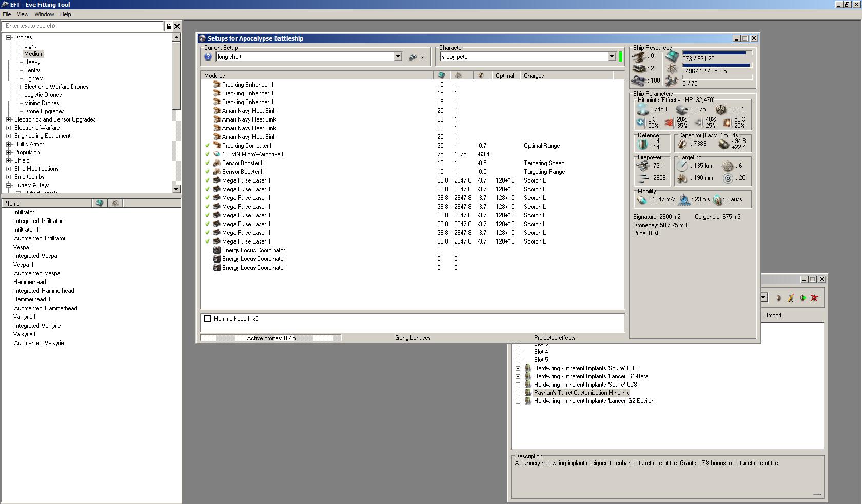Open the Character dropdown showing slippy pete
This screenshot has width=862, height=504.
(612, 57)
